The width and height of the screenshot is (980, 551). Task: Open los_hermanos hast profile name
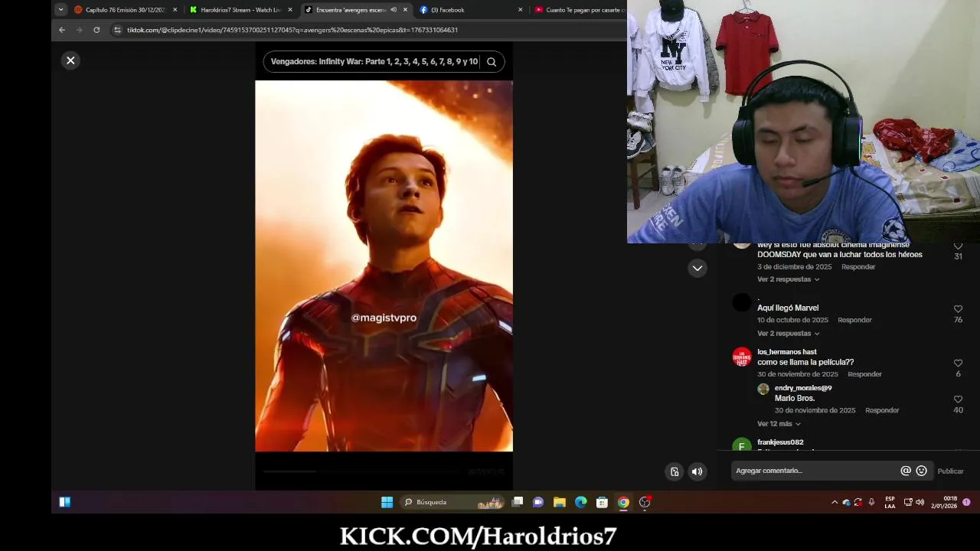(787, 352)
